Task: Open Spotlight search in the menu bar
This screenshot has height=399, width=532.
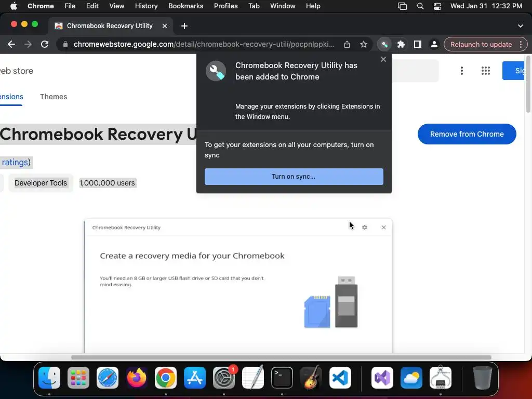Action: [x=420, y=6]
